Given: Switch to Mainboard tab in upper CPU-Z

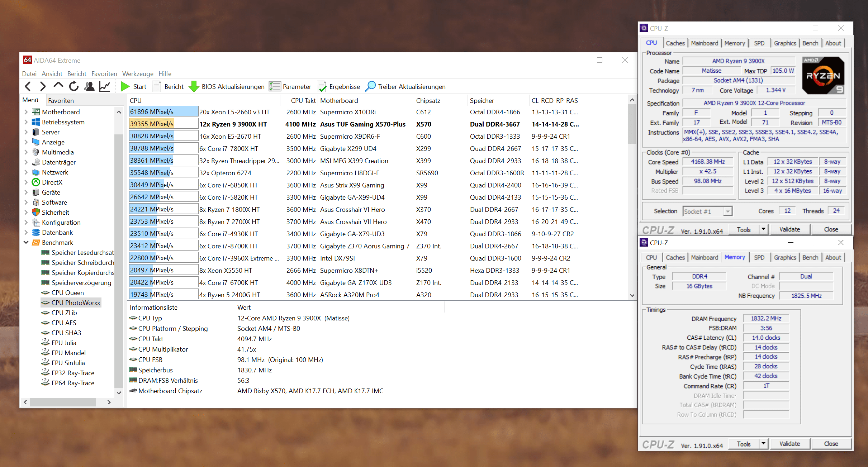Looking at the screenshot, I should (x=705, y=43).
